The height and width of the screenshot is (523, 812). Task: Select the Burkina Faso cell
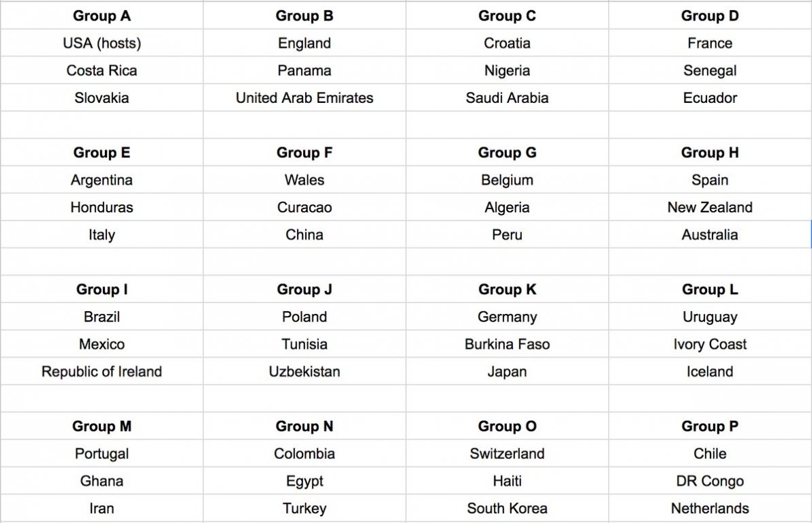(x=507, y=344)
